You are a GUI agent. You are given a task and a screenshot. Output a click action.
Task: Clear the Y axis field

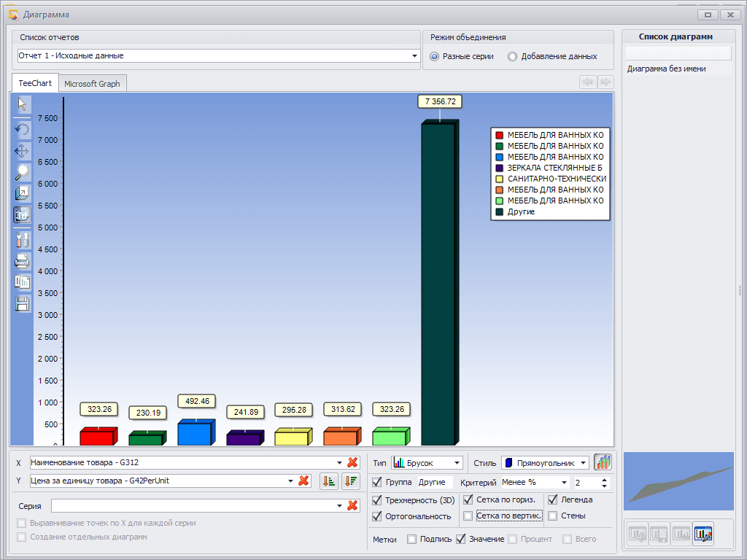pyautogui.click(x=303, y=481)
